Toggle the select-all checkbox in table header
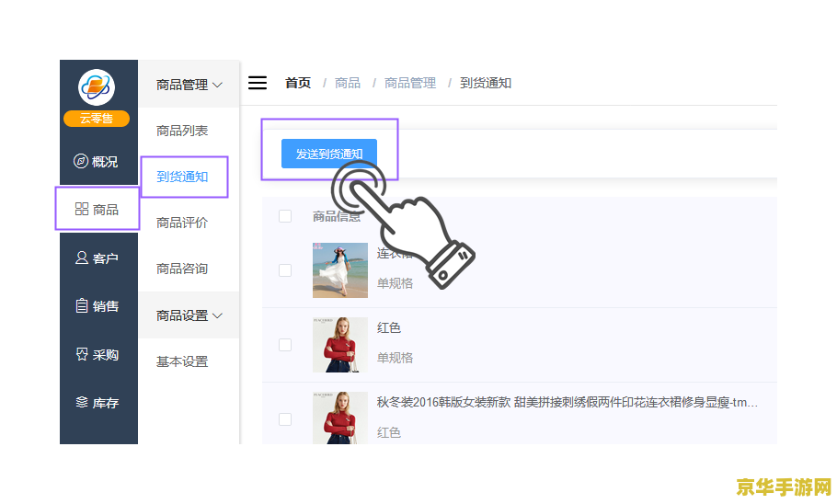Screen dimensions: 837x504 point(285,216)
